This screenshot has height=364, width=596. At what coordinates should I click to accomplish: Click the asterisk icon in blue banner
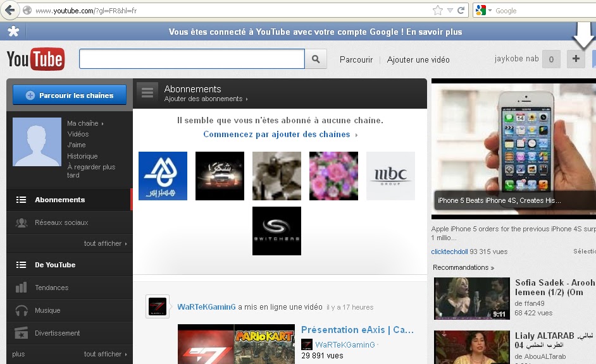coord(13,31)
